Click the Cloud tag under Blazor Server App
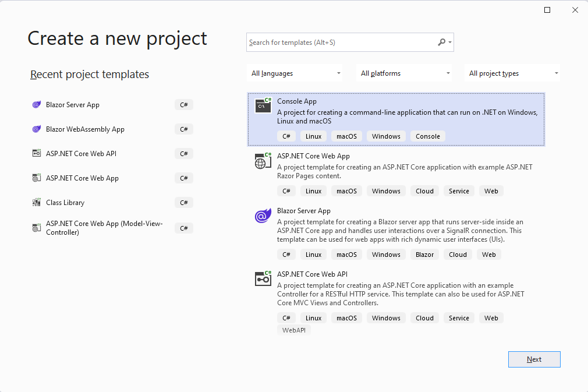The height and width of the screenshot is (392, 588). (458, 255)
